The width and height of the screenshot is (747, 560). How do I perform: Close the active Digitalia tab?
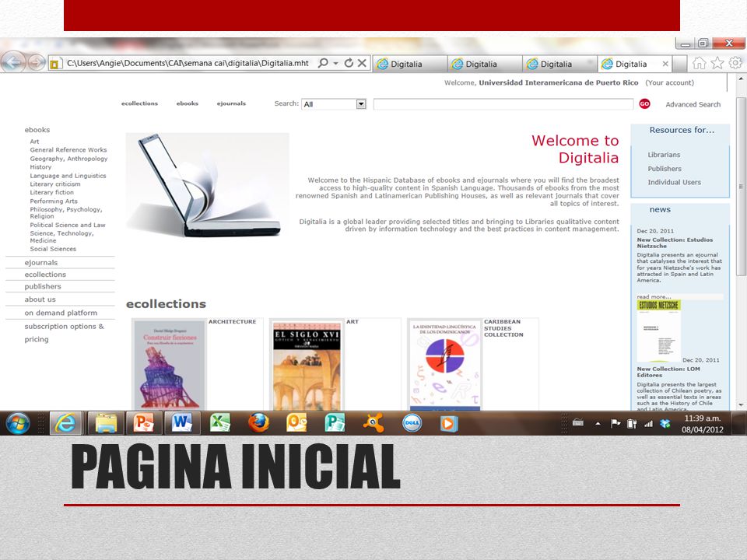[665, 64]
